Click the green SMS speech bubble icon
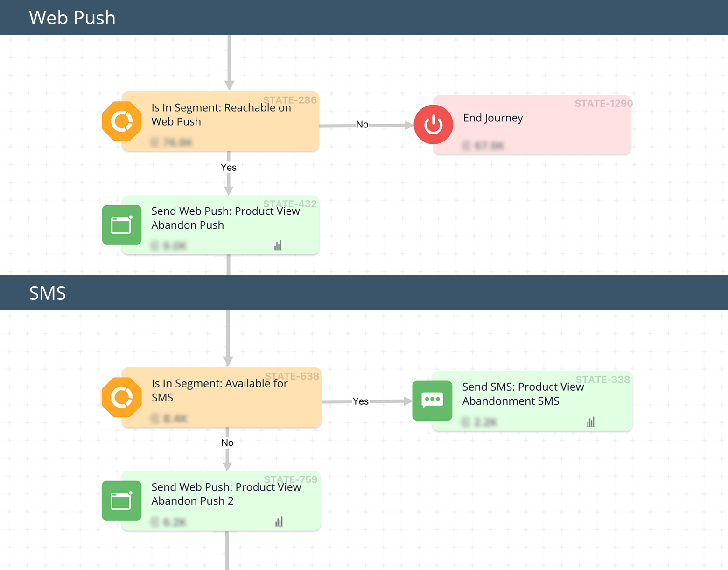 tap(432, 401)
